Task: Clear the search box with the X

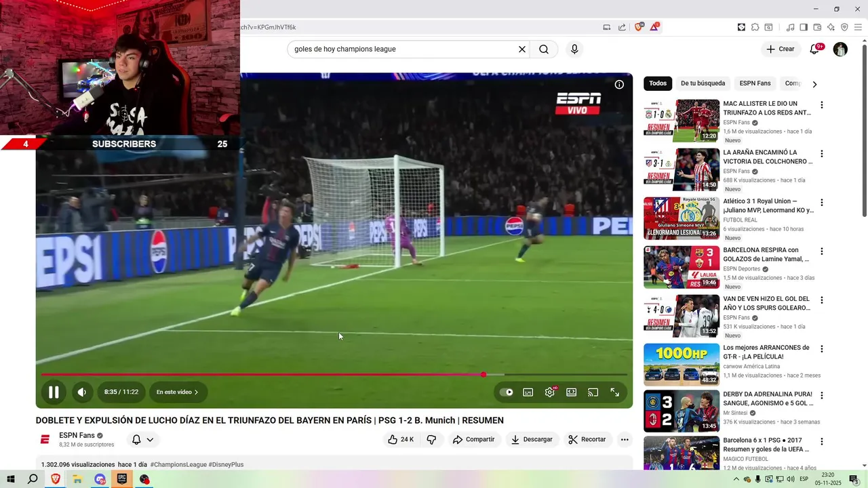Action: click(x=522, y=49)
